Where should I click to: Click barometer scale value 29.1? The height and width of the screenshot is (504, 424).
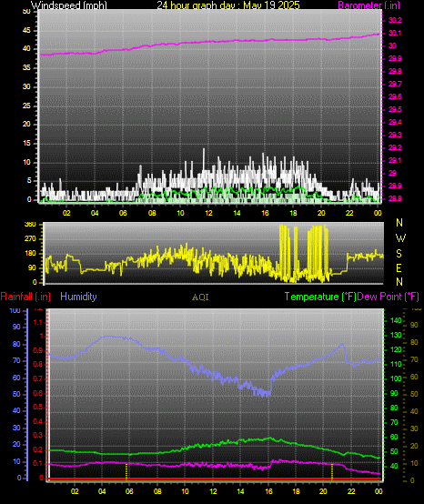pyautogui.click(x=395, y=160)
